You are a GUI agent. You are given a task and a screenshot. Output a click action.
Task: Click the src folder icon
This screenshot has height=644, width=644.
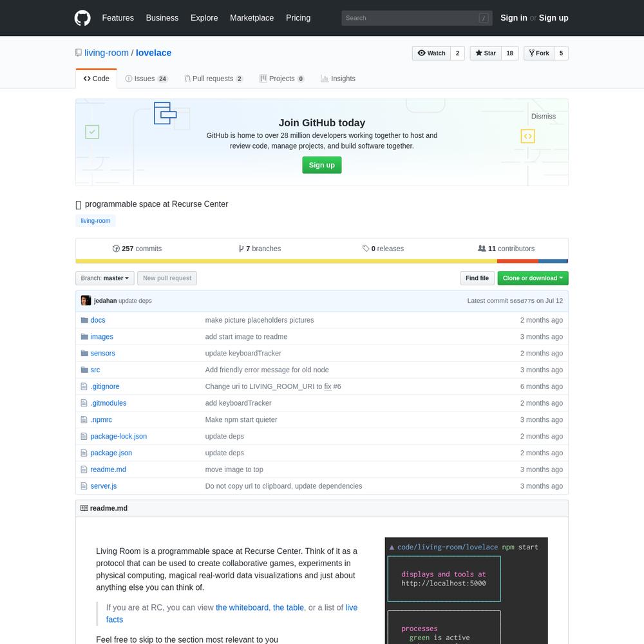84,370
